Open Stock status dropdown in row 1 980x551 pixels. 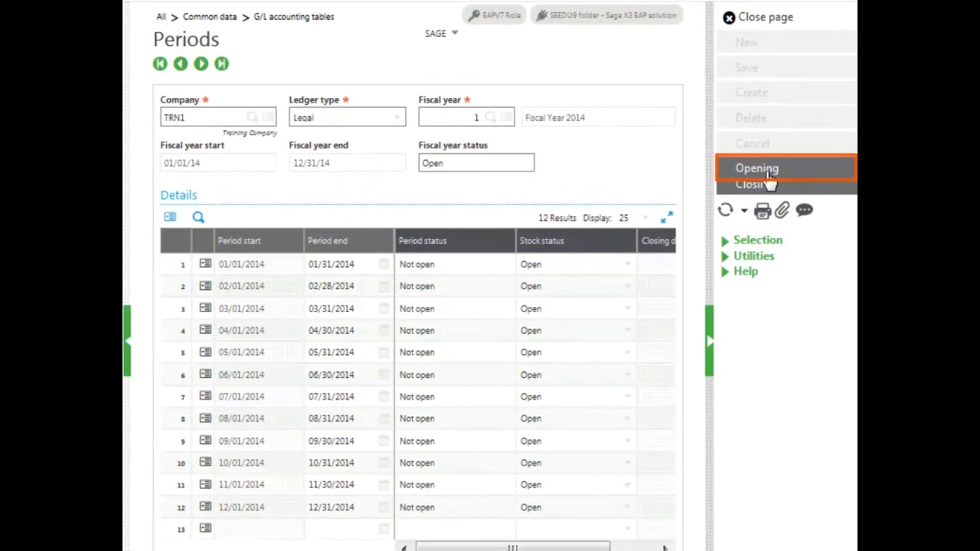tap(627, 264)
